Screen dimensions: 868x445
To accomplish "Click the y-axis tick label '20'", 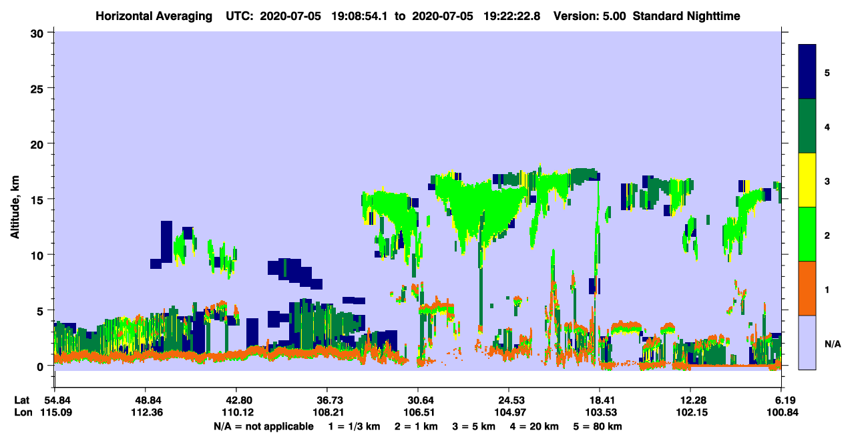I will (39, 144).
